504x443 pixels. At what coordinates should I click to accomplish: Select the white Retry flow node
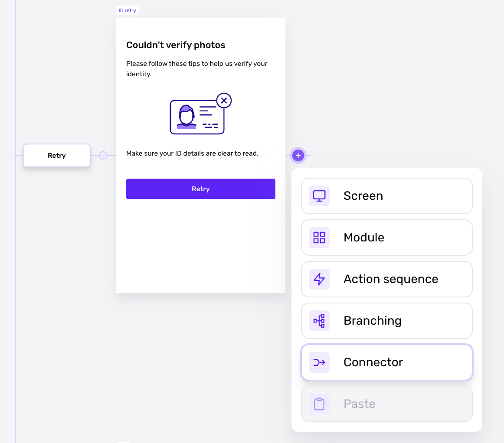point(56,156)
